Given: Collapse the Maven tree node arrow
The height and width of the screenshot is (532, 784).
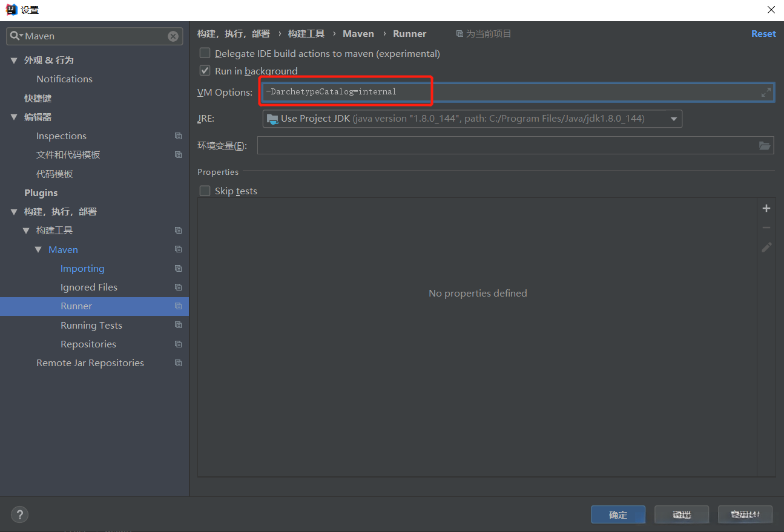Looking at the screenshot, I should pos(38,249).
